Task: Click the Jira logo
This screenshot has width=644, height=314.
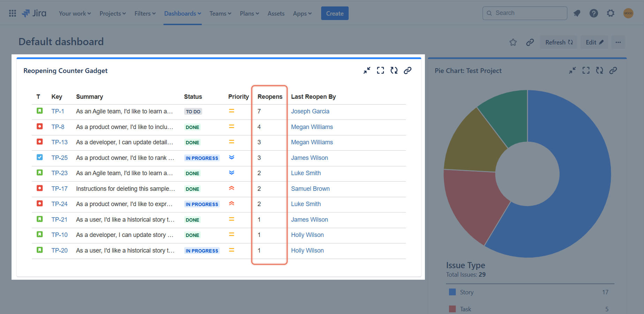Action: click(34, 13)
